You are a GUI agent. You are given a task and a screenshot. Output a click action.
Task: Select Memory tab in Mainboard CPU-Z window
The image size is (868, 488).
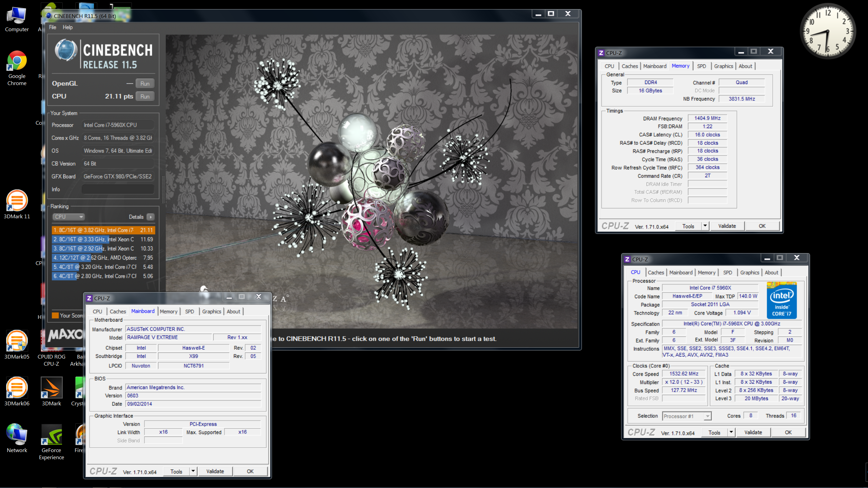point(169,311)
